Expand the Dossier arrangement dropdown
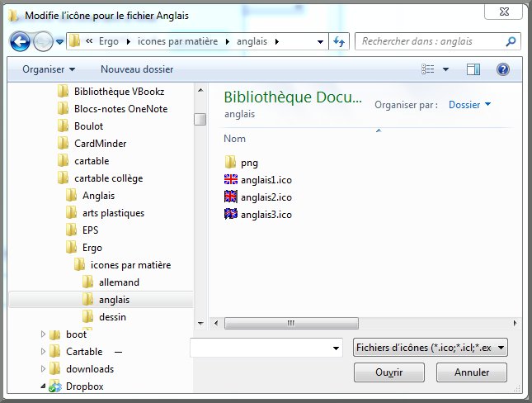532x403 pixels. (469, 105)
